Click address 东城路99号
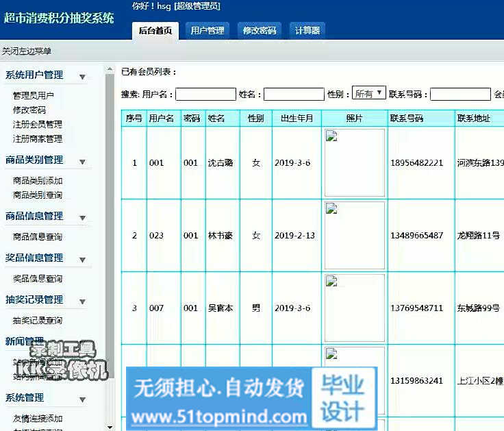The width and height of the screenshot is (504, 431). [479, 308]
